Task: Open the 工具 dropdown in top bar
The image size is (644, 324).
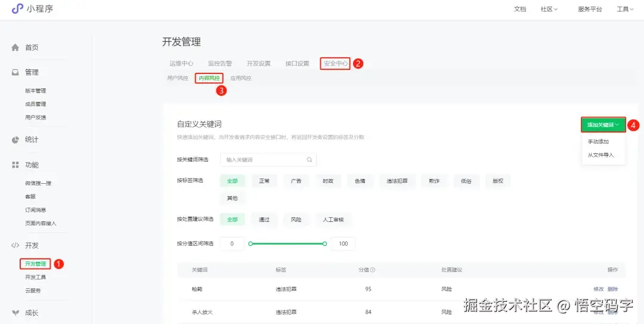Action: (625, 10)
